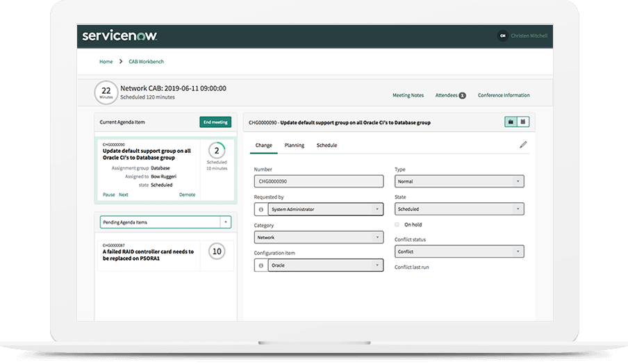Click the Next agenda item link

point(124,195)
